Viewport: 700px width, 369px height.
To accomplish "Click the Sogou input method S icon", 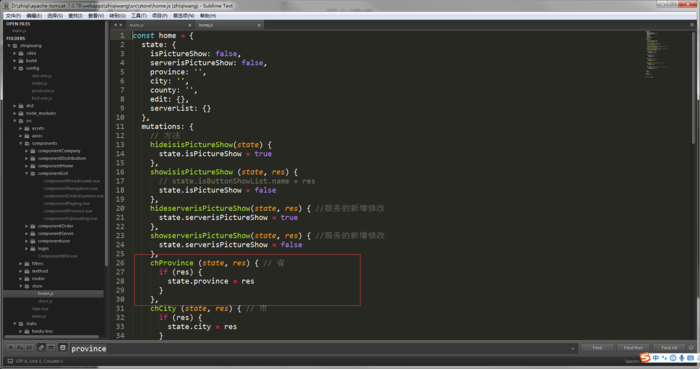I will (x=645, y=358).
